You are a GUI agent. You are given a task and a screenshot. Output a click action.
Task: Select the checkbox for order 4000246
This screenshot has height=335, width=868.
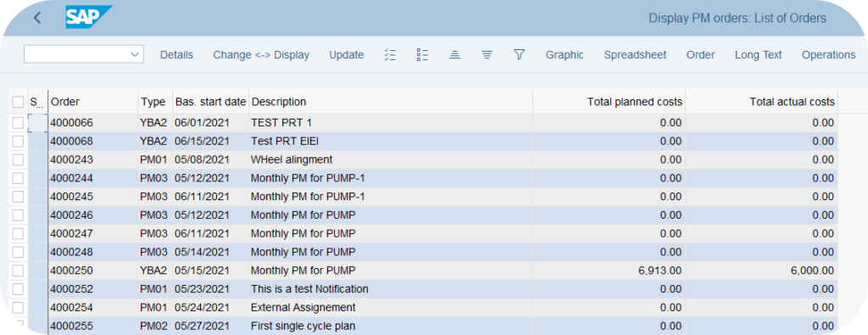(18, 215)
